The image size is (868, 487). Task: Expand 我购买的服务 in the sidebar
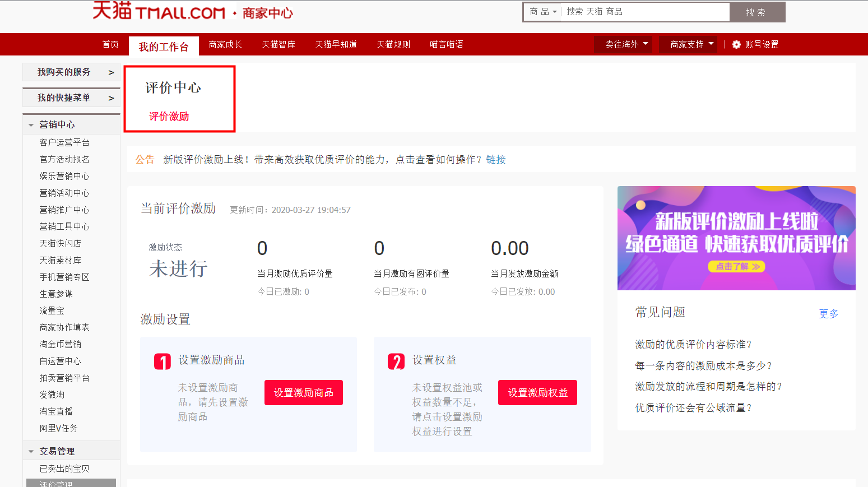coord(71,72)
